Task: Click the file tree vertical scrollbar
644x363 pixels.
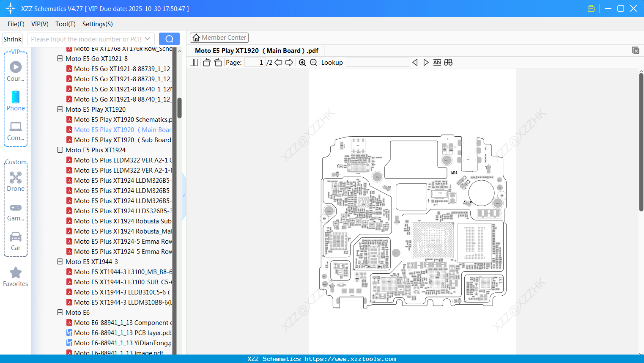Action: coord(179,108)
